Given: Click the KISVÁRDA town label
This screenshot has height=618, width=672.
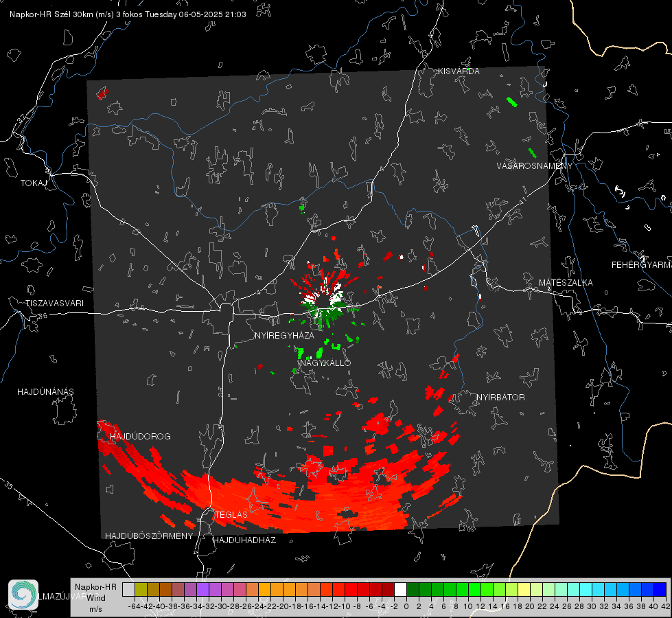Looking at the screenshot, I should [459, 71].
